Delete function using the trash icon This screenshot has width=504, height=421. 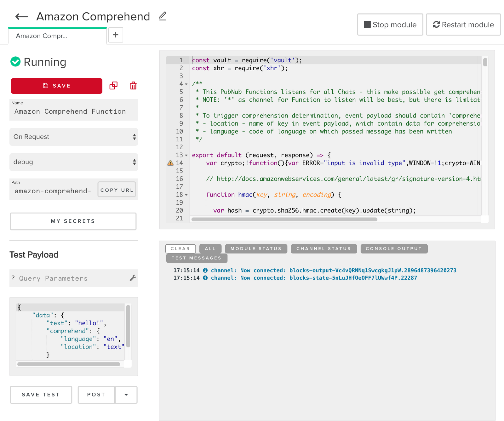click(x=133, y=86)
